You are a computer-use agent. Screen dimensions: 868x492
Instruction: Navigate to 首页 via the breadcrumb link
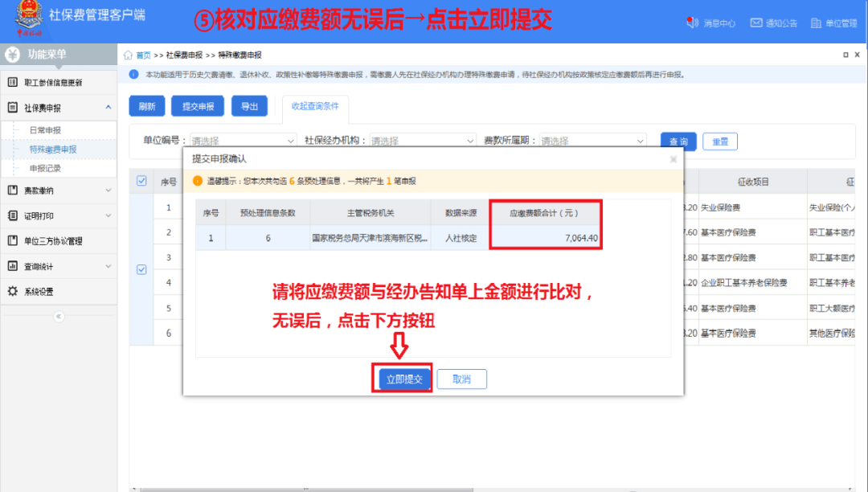143,53
